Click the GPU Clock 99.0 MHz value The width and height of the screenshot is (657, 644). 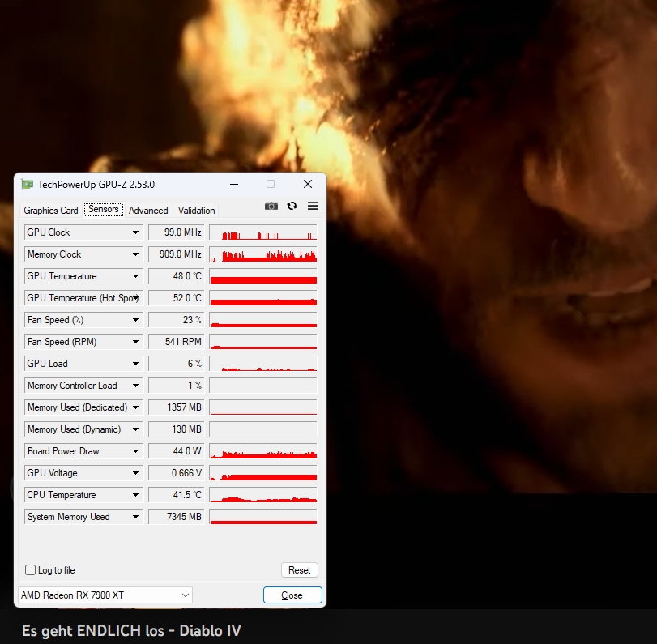[177, 232]
